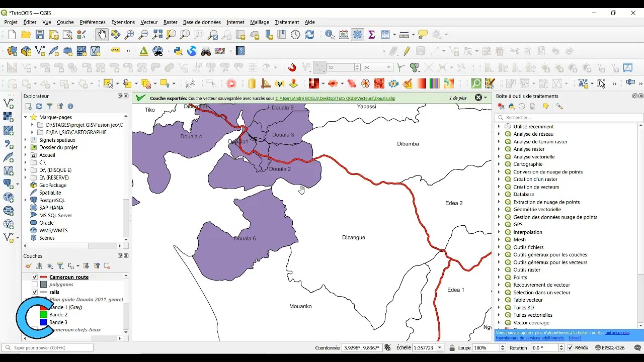
Task: Select the Pan Map hand tool
Action: (x=102, y=35)
